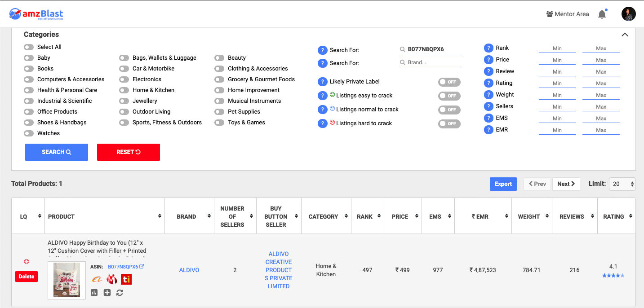Click the plus add-product icon
The width and height of the screenshot is (644, 308).
[107, 293]
